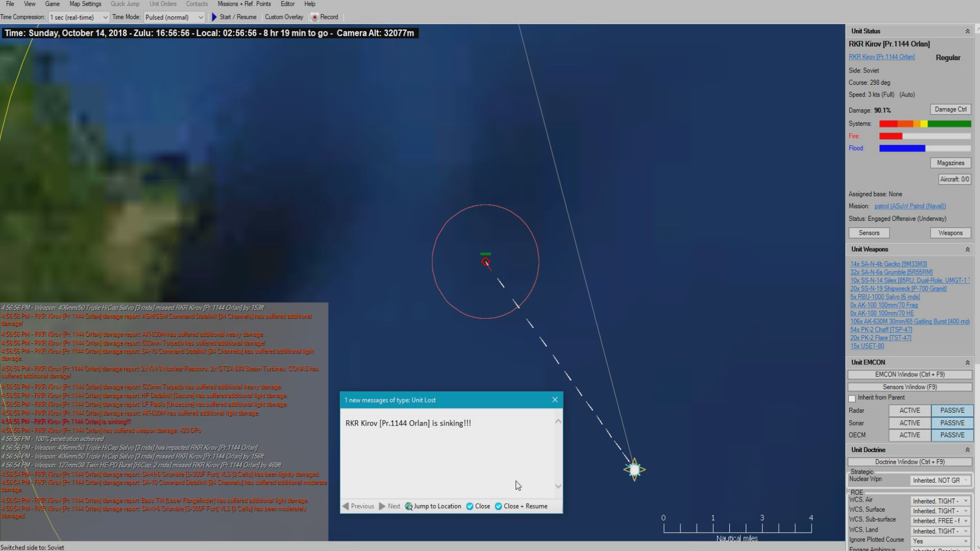The height and width of the screenshot is (551, 980).
Task: Set Radar to ACTIVE
Action: pyautogui.click(x=910, y=411)
